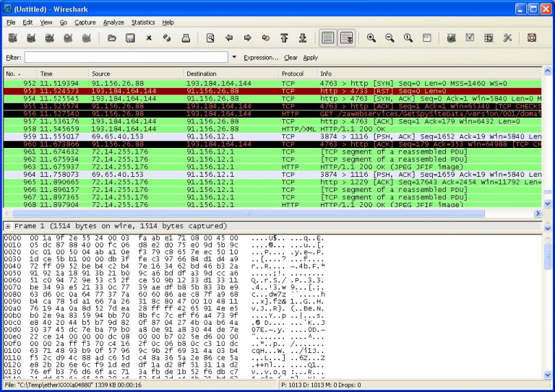The image size is (555, 392).
Task: Select packet 953 RST row
Action: click(272, 91)
